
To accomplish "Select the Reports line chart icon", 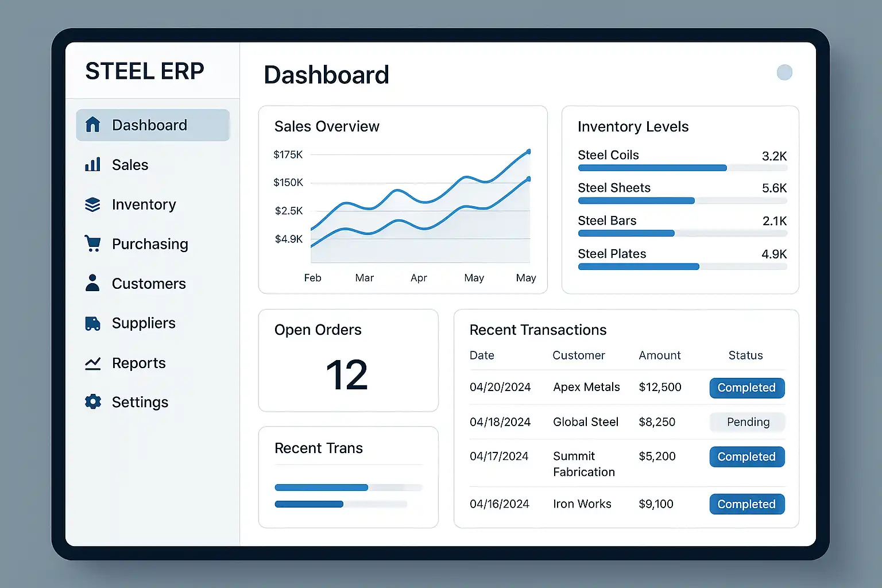I will point(92,363).
